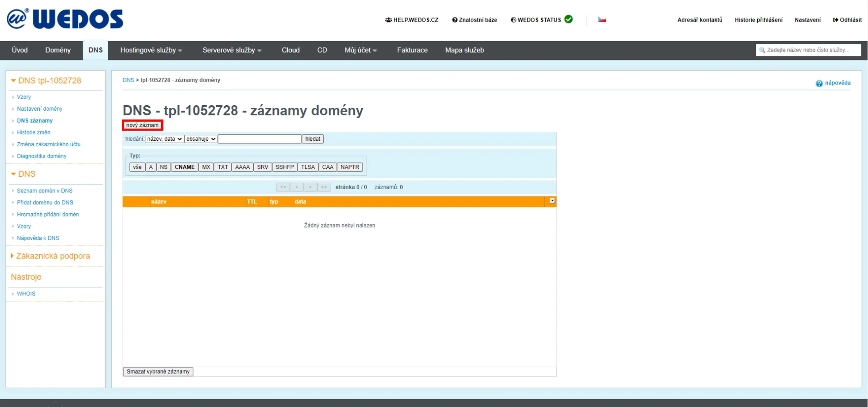
Task: Expand the Hostingové služby menu
Action: (151, 50)
